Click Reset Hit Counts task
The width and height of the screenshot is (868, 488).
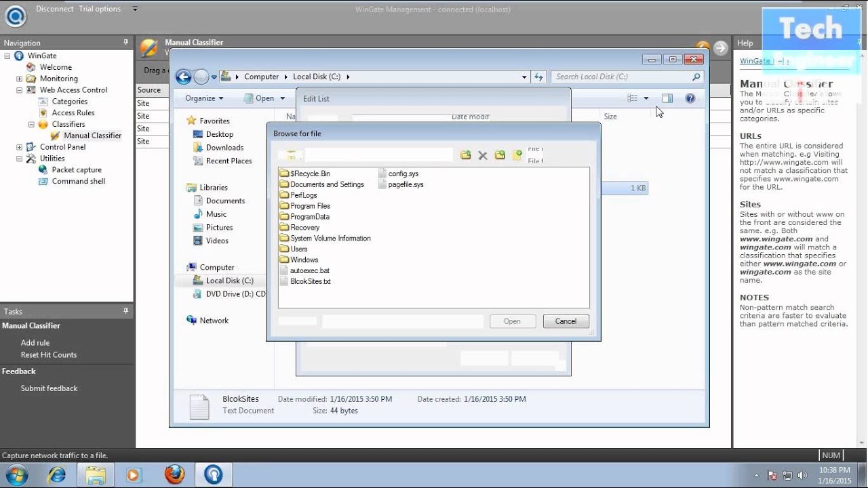click(49, 355)
